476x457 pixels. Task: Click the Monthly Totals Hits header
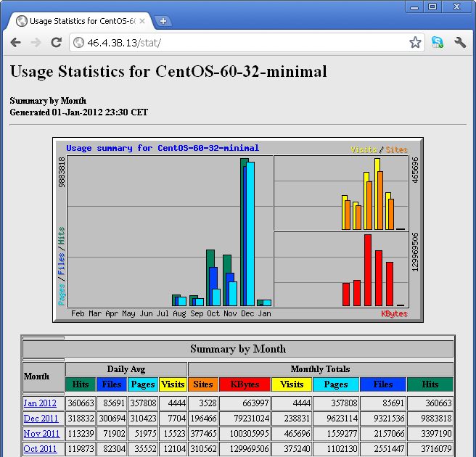point(430,384)
